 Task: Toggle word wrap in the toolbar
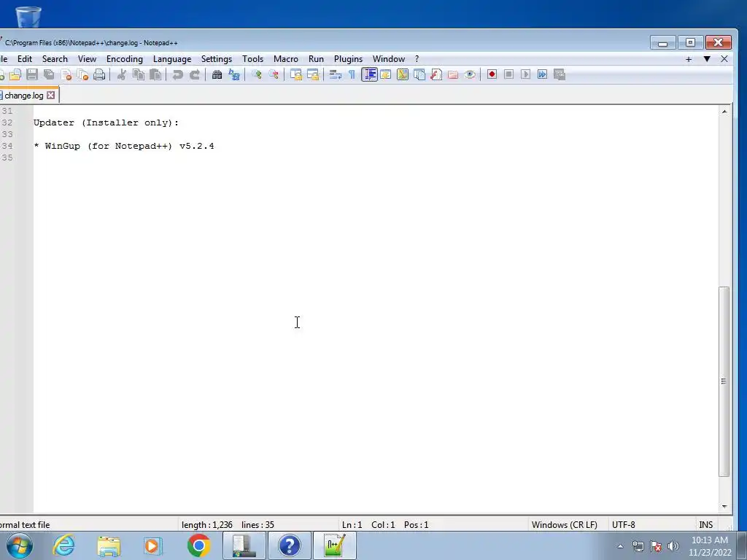point(336,75)
